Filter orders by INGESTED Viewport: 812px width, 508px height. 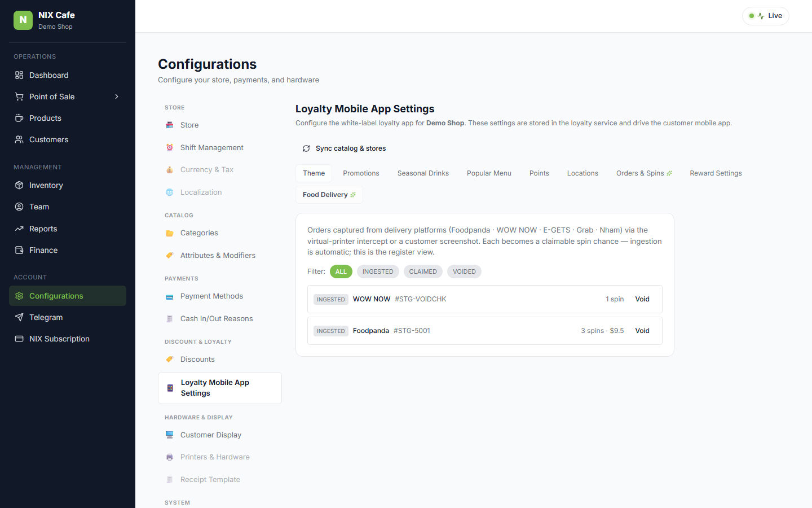(x=378, y=271)
